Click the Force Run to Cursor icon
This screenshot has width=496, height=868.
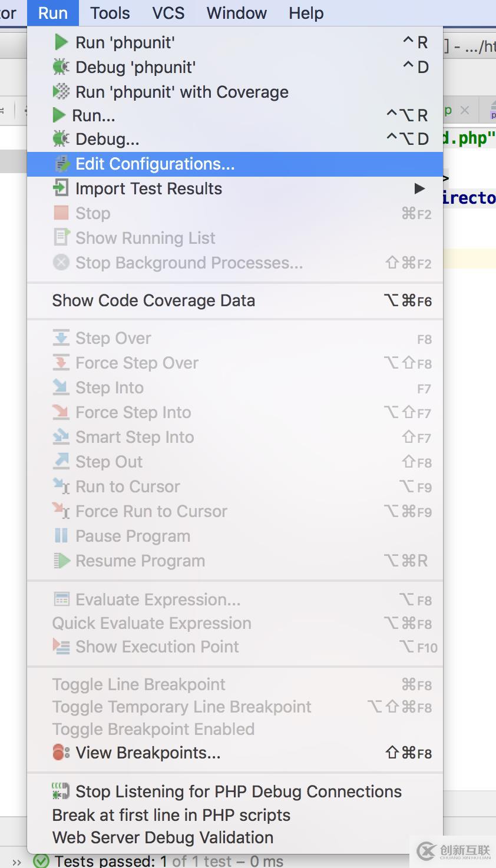(x=61, y=511)
